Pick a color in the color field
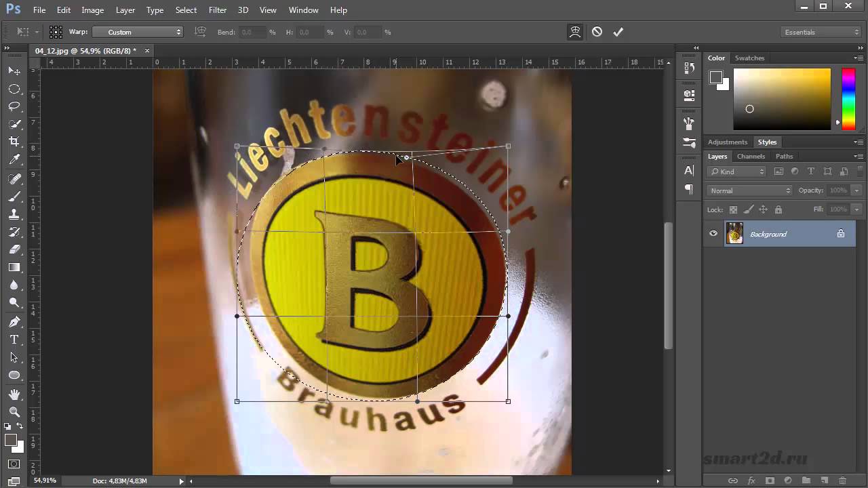 point(782,99)
